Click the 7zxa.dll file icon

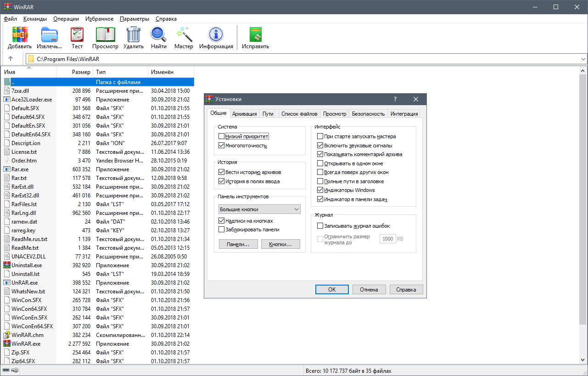[7, 90]
